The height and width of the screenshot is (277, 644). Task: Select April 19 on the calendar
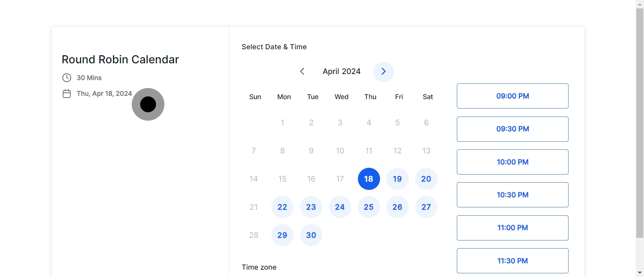pos(397,179)
